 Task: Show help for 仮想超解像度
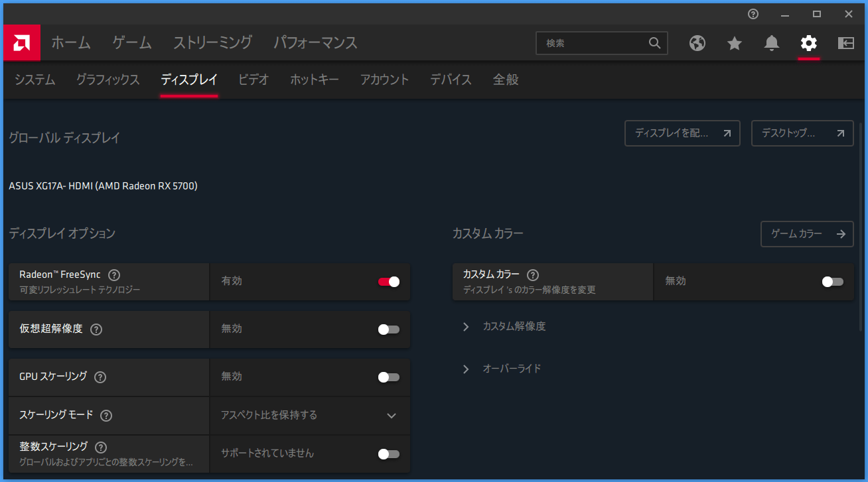pos(96,329)
